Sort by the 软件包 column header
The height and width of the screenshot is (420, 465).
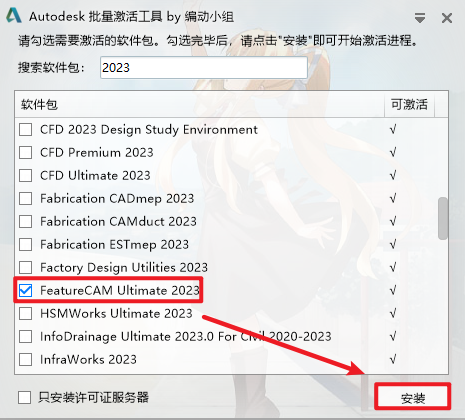click(199, 105)
